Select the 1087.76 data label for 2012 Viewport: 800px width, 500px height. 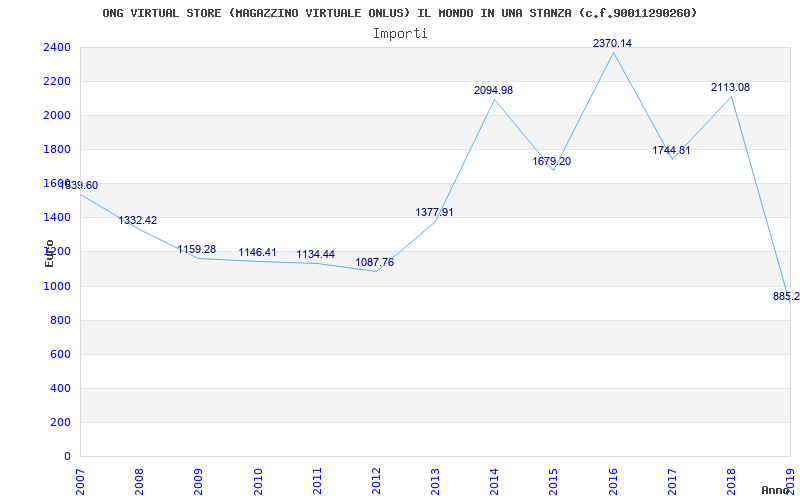(x=374, y=262)
